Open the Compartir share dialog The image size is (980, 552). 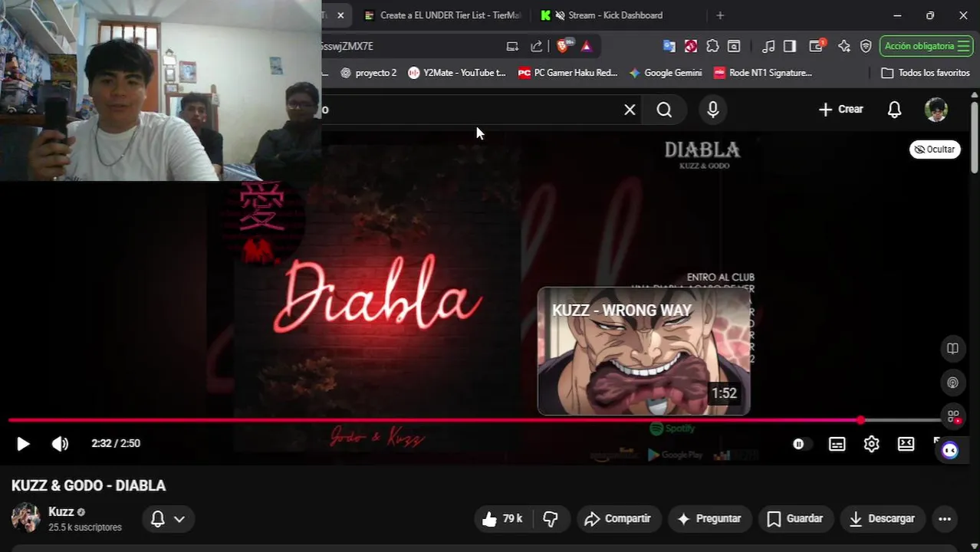[618, 519]
